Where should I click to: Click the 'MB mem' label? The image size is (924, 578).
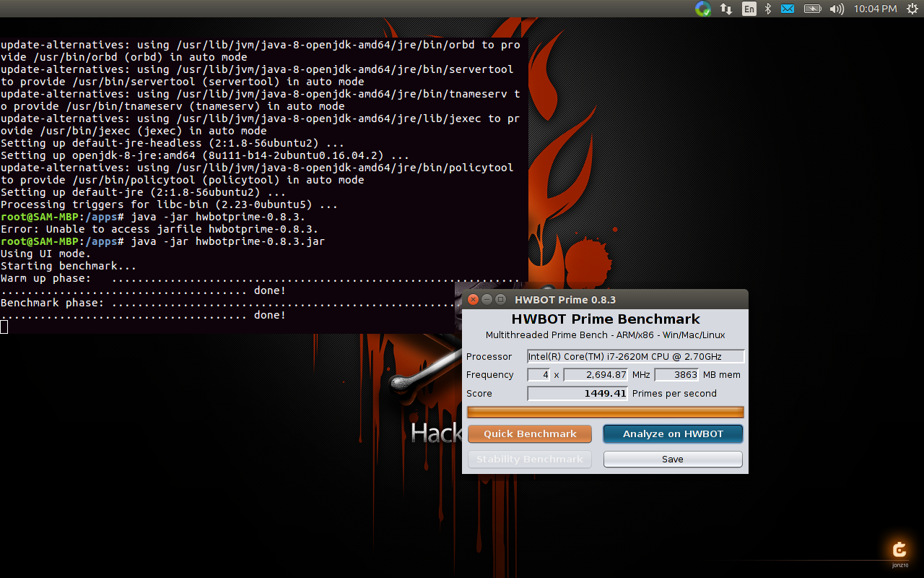tap(722, 375)
